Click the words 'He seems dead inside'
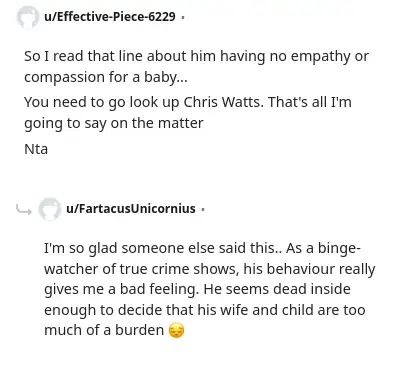This screenshot has width=400, height=366. coord(277,289)
